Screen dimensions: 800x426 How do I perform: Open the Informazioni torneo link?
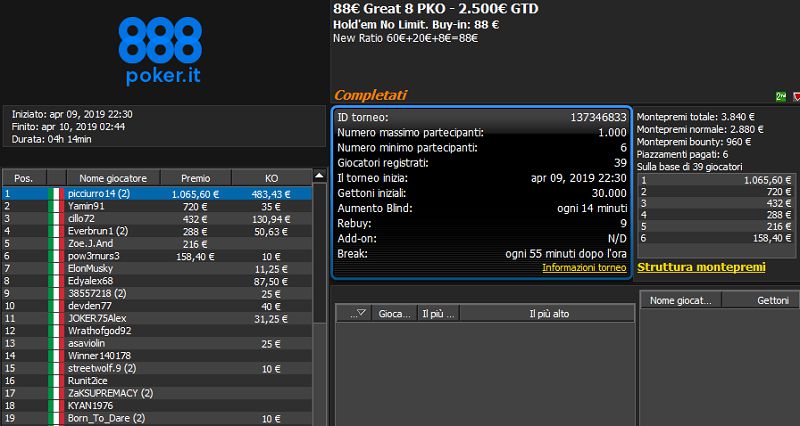tap(584, 268)
